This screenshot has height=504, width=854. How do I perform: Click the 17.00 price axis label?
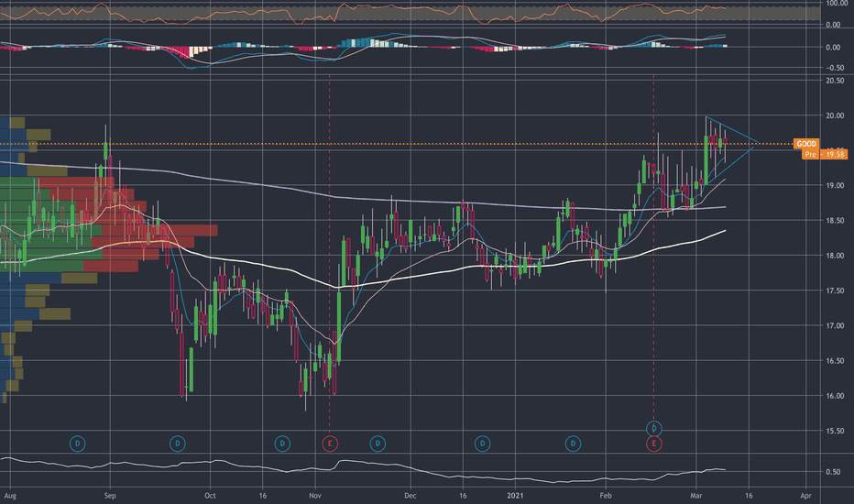(835, 326)
